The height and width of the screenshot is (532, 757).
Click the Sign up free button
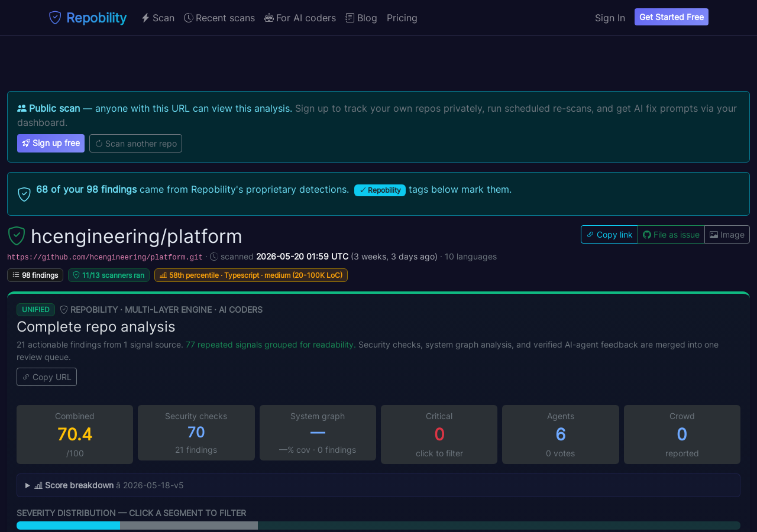tap(51, 143)
